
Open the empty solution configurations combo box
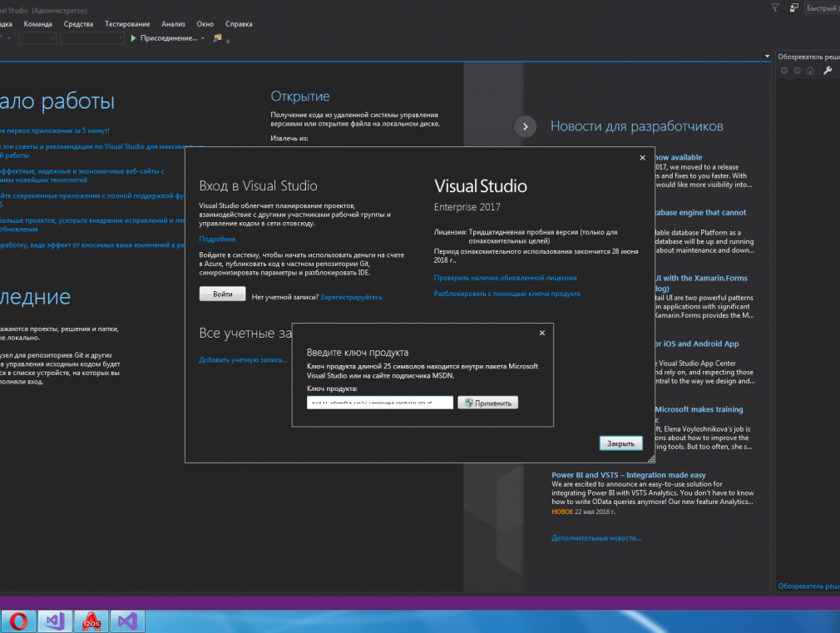pyautogui.click(x=37, y=38)
